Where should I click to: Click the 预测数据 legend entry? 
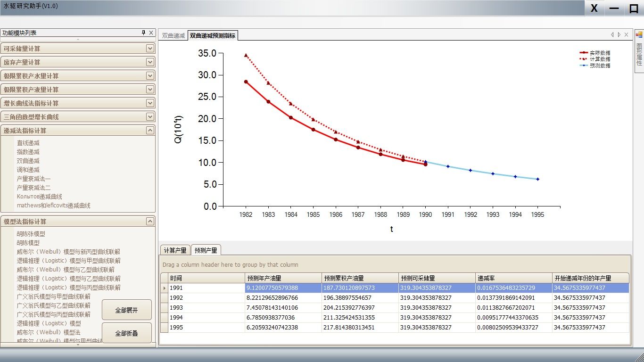pyautogui.click(x=595, y=66)
